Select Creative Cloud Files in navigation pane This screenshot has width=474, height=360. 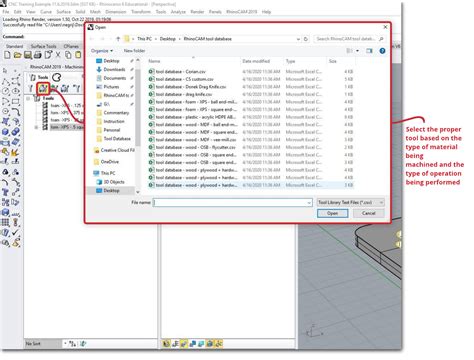click(x=114, y=150)
